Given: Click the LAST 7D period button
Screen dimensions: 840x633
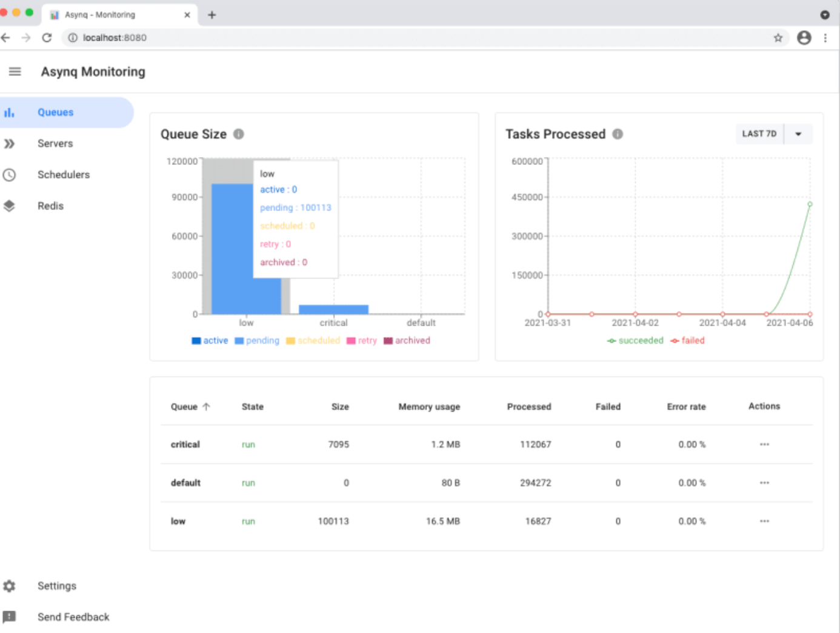Looking at the screenshot, I should (759, 134).
